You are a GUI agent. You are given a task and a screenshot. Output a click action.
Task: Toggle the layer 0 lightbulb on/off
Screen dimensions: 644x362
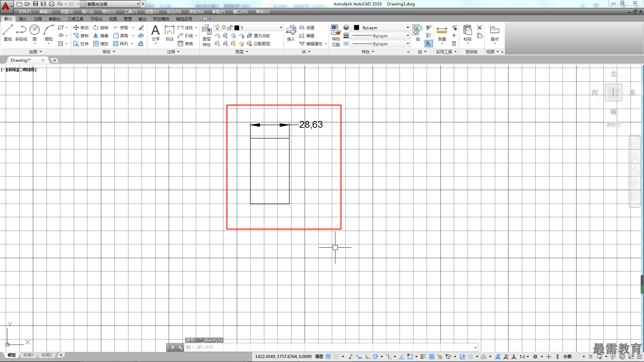point(217,27)
